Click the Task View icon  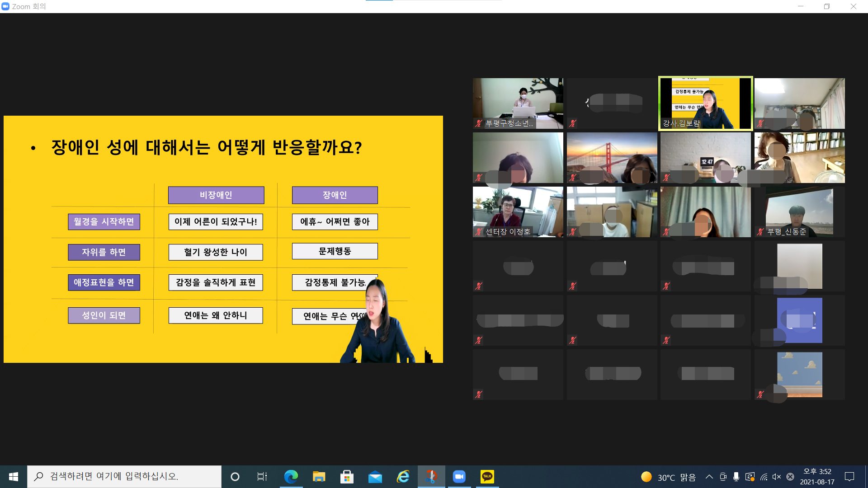262,477
